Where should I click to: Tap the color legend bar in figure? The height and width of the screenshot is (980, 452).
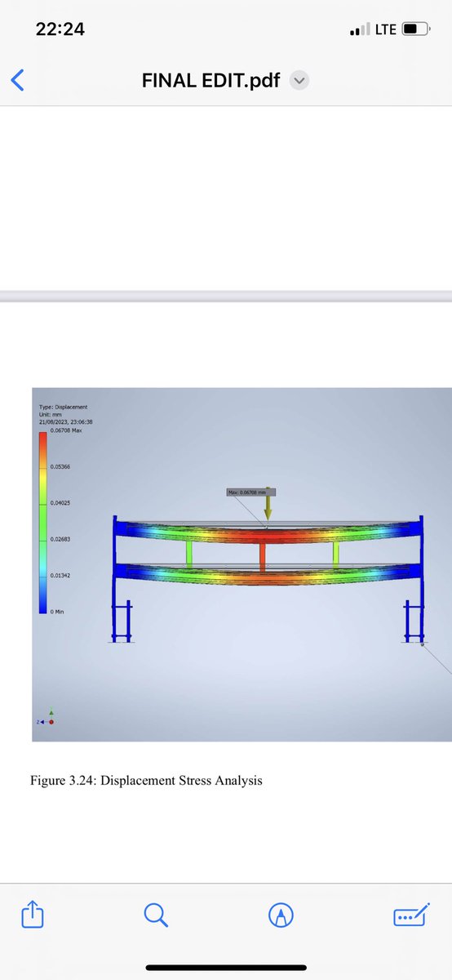point(43,523)
